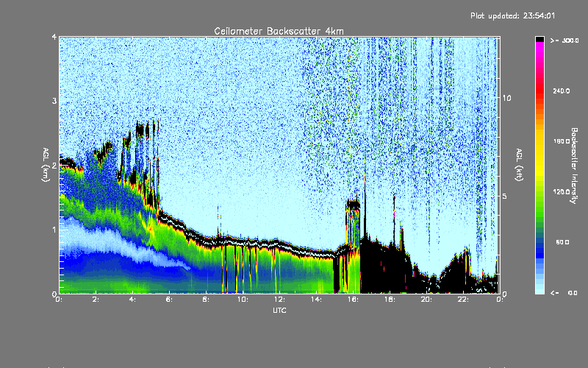Select the '18:' hour tick on UTC axis
588x368 pixels.
click(390, 300)
